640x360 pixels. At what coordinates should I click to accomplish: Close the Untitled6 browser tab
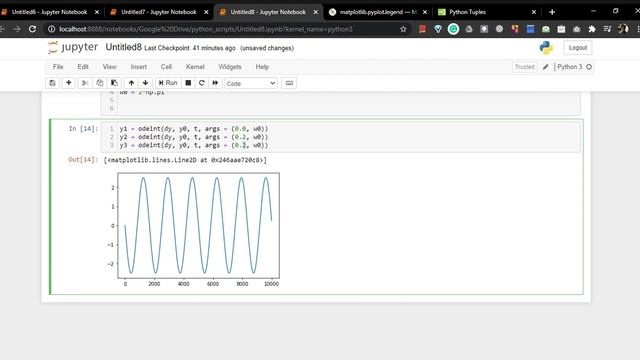click(97, 12)
